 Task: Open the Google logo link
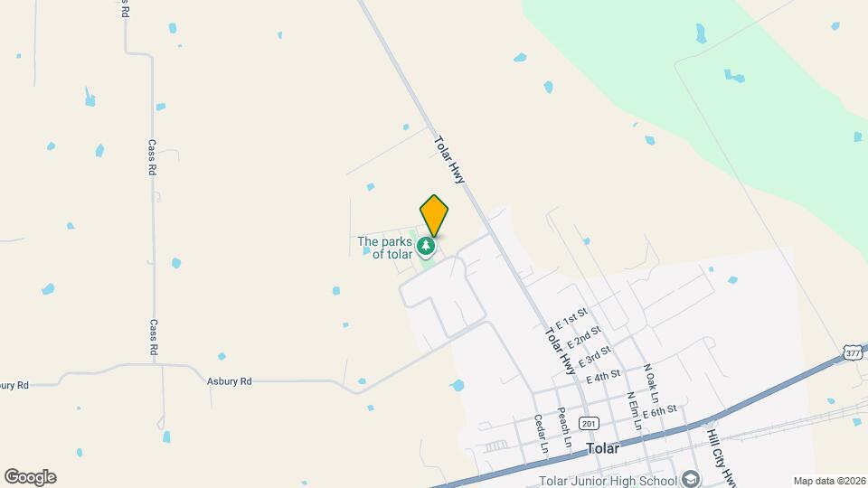(31, 477)
